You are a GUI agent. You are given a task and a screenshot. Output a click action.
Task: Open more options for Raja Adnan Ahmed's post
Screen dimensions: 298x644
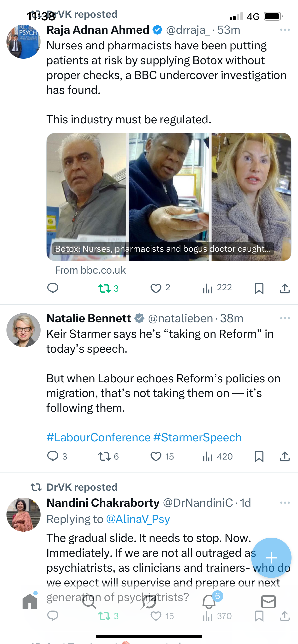pos(285,30)
